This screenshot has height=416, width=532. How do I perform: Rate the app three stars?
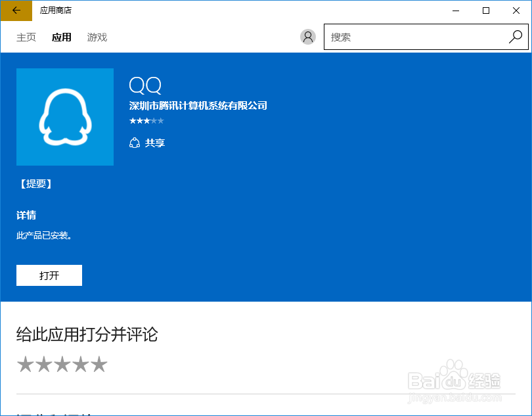click(x=62, y=364)
